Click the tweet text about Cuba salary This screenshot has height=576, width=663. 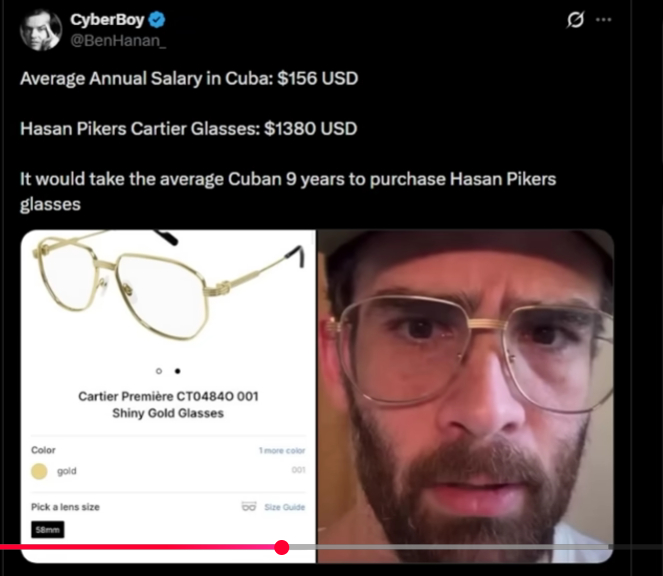189,79
